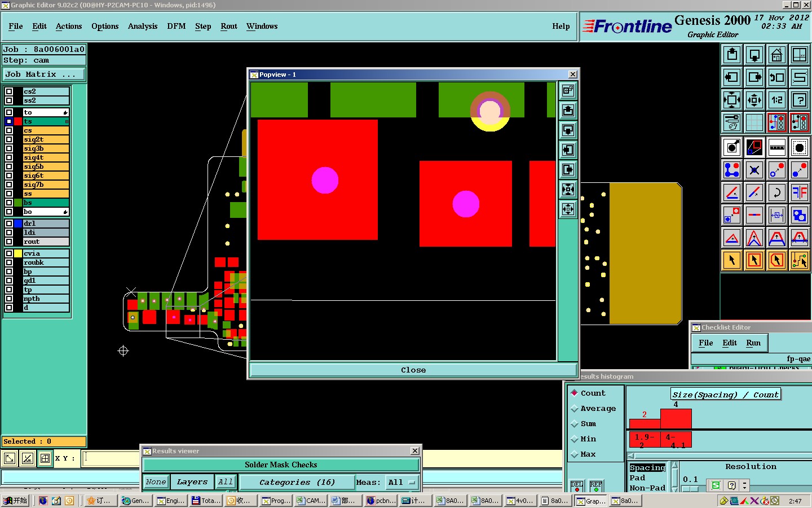Open the pcbn taskbar item
This screenshot has height=508, width=812.
[381, 501]
